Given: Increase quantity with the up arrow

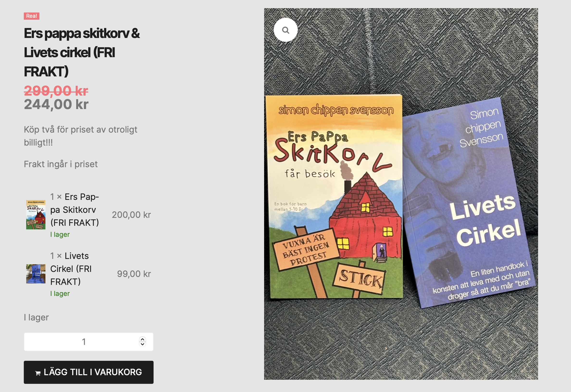Looking at the screenshot, I should pos(143,339).
